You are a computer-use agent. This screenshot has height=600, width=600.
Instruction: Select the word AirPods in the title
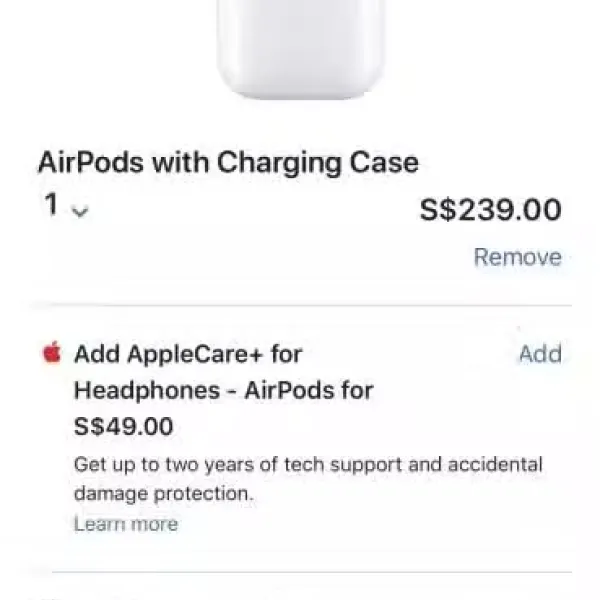[x=91, y=163]
